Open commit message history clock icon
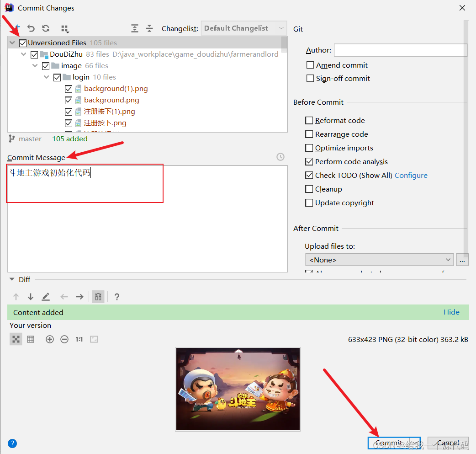The image size is (476, 454). click(280, 157)
